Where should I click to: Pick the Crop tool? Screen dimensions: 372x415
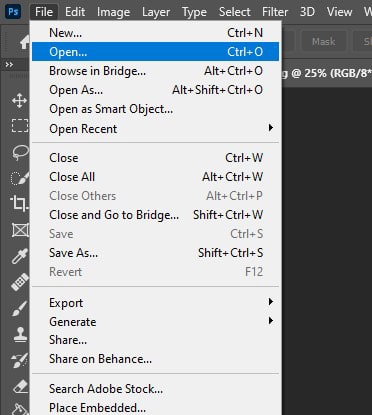[x=19, y=203]
